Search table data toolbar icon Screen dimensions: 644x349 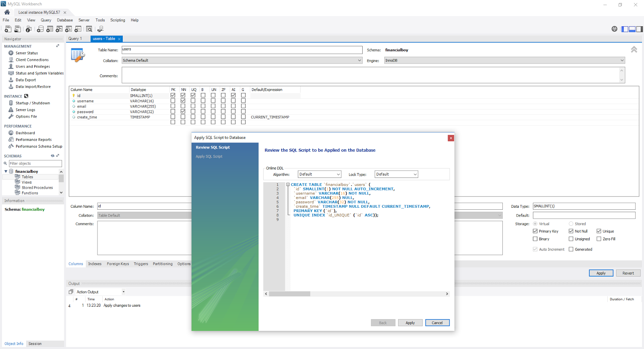(x=89, y=29)
